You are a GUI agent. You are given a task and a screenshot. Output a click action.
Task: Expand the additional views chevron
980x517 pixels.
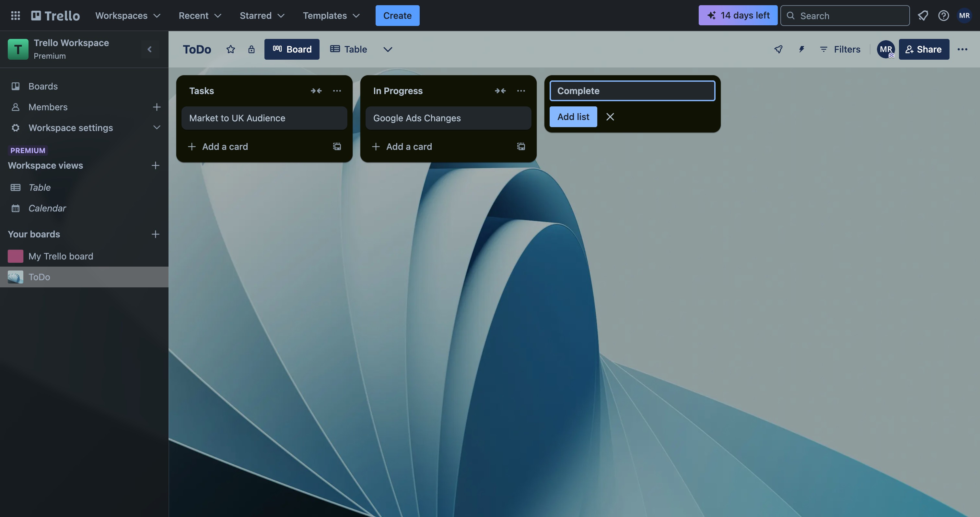coord(388,49)
